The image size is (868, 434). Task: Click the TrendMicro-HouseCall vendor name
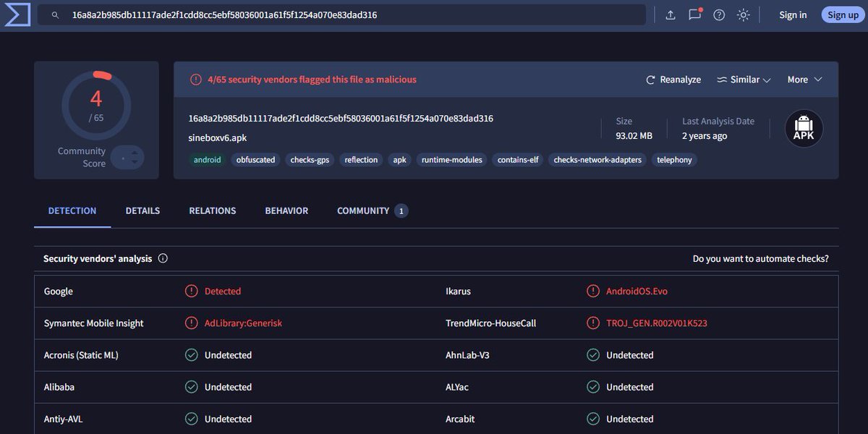[x=491, y=323]
